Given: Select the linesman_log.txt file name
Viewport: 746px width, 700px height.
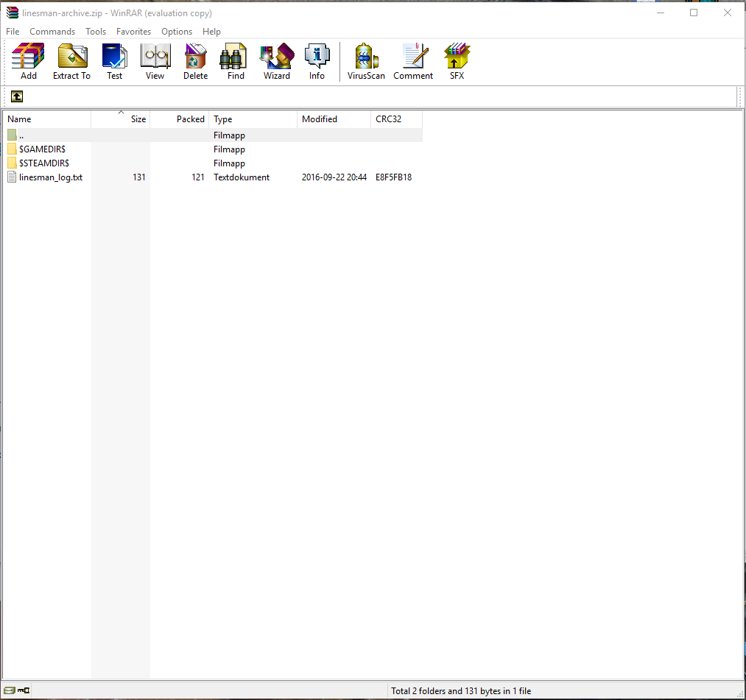Looking at the screenshot, I should click(x=51, y=177).
